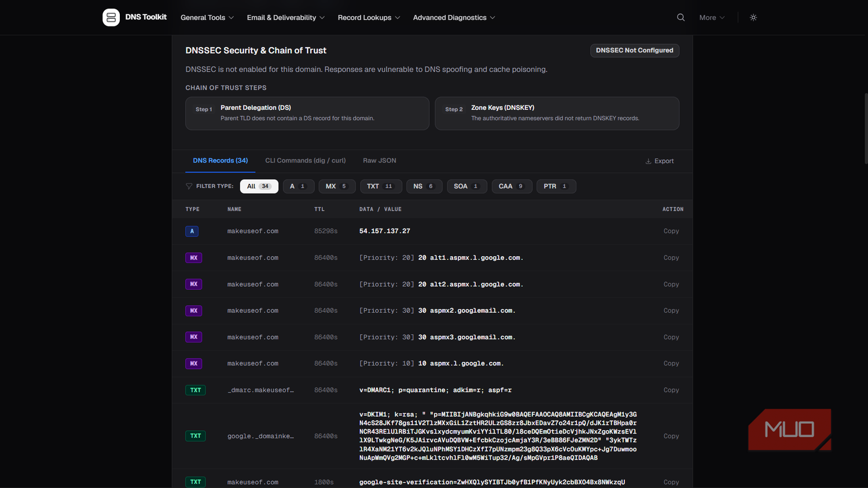Copy the A record 54.157.137.27
Image resolution: width=868 pixels, height=488 pixels.
(x=671, y=231)
